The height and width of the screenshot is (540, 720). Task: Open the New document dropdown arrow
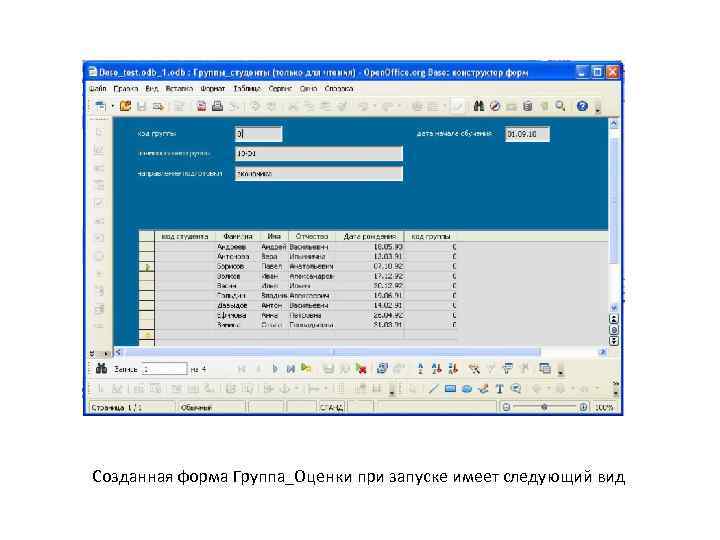[112, 107]
